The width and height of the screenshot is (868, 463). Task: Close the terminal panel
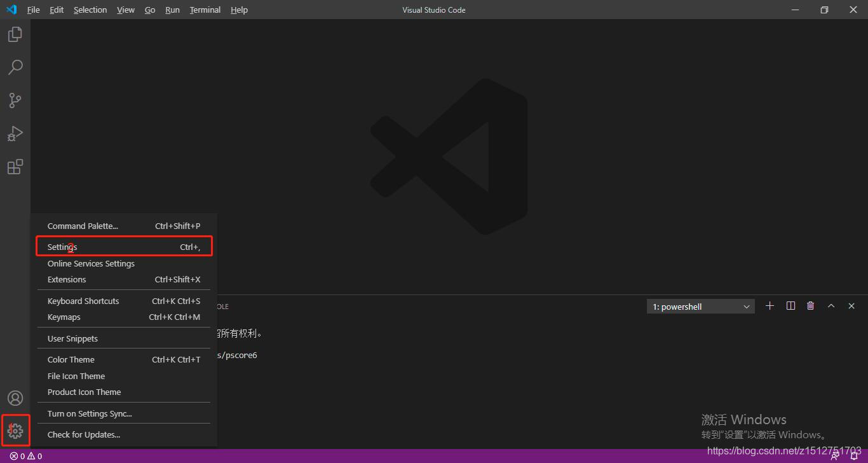click(x=851, y=305)
